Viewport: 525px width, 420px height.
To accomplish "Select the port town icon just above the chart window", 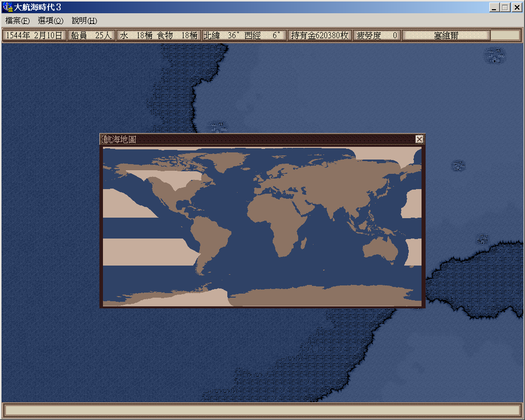I will 218,127.
